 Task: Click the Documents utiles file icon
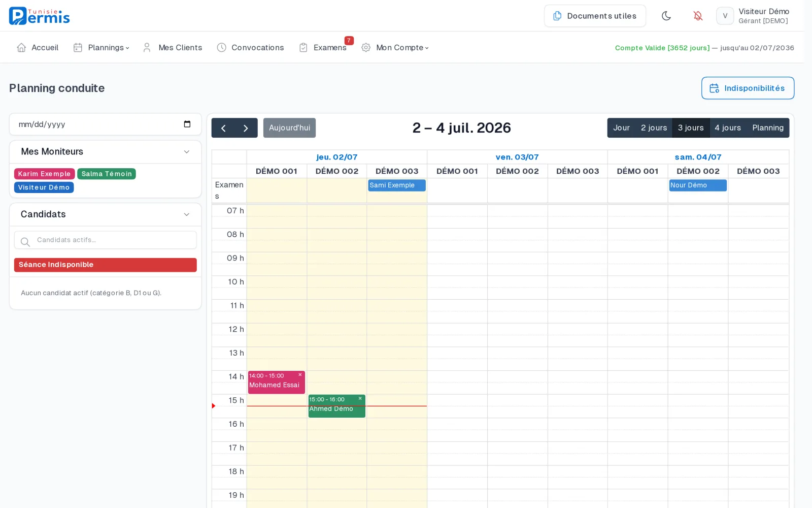point(557,16)
